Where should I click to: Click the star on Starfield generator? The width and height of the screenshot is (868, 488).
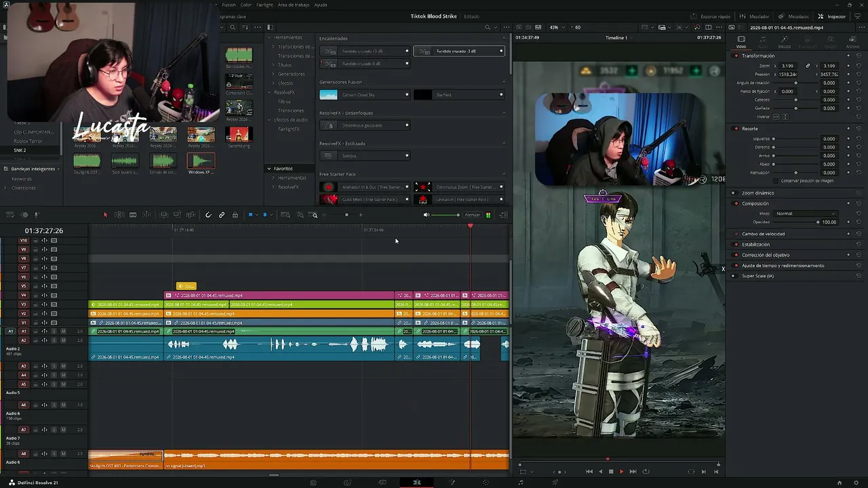coord(501,95)
